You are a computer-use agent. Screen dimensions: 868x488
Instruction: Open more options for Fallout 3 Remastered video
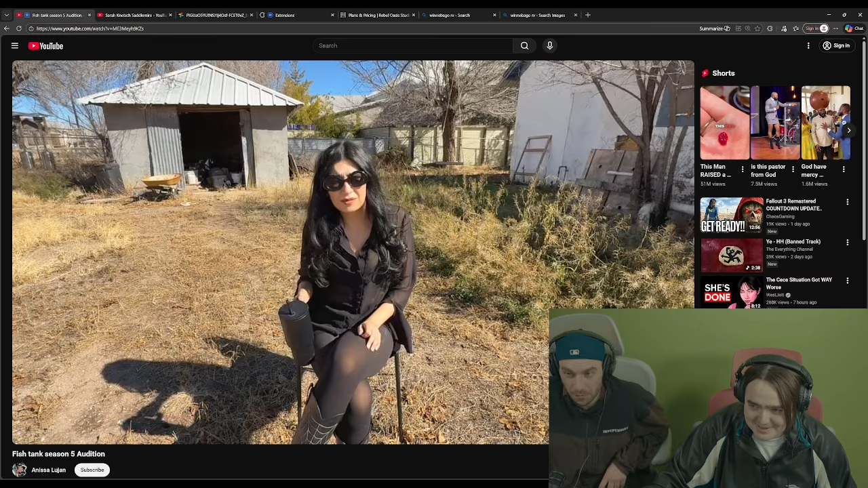847,202
